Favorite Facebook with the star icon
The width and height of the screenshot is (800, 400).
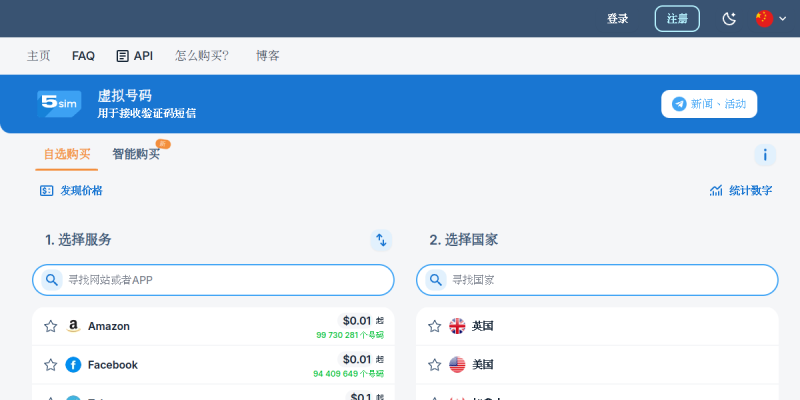tap(51, 365)
